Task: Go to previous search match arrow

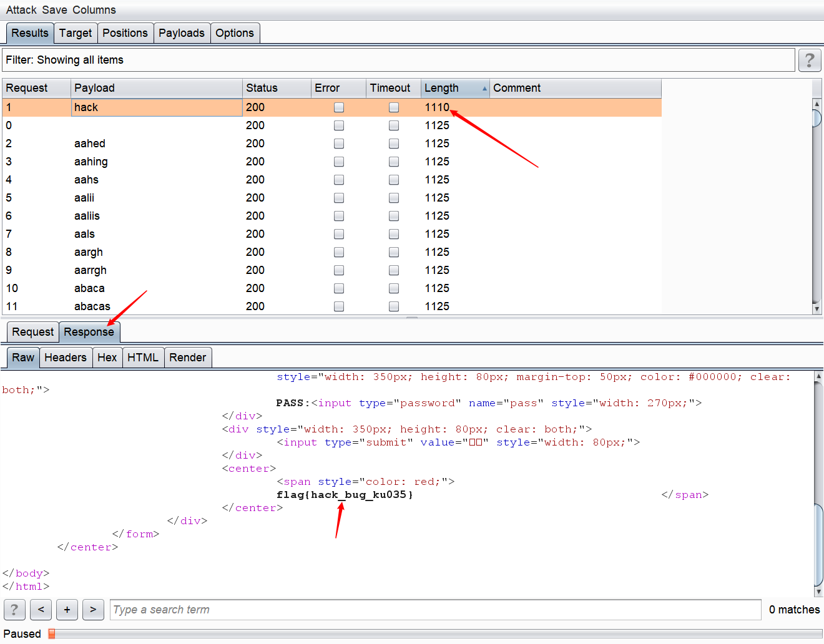Action: point(41,610)
